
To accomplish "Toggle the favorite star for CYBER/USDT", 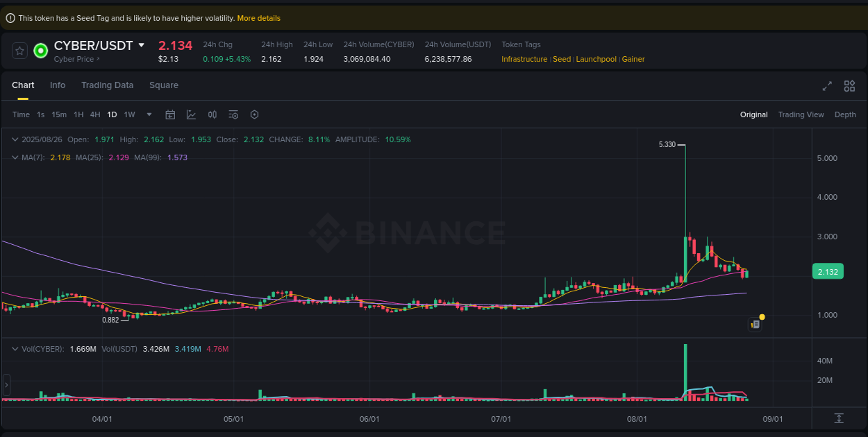I will tap(19, 51).
